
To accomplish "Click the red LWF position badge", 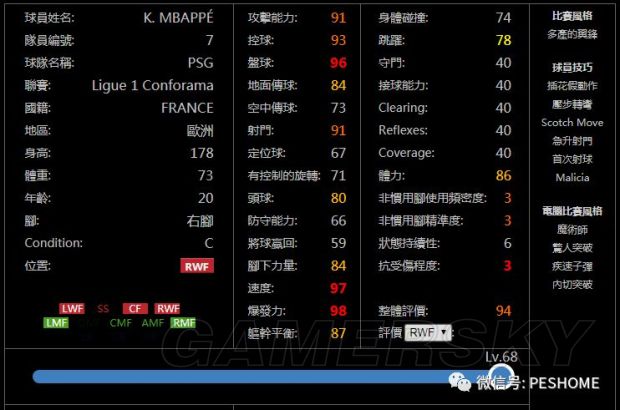I will [72, 308].
